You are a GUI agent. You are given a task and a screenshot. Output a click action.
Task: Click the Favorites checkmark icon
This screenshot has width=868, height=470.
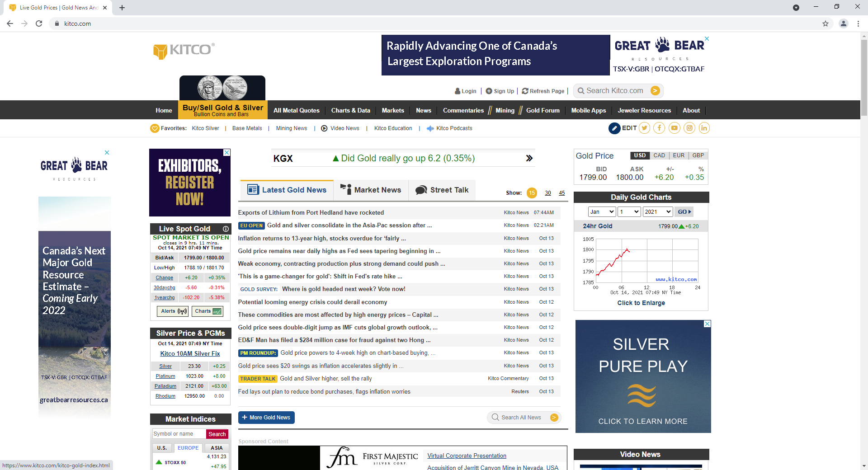click(155, 128)
